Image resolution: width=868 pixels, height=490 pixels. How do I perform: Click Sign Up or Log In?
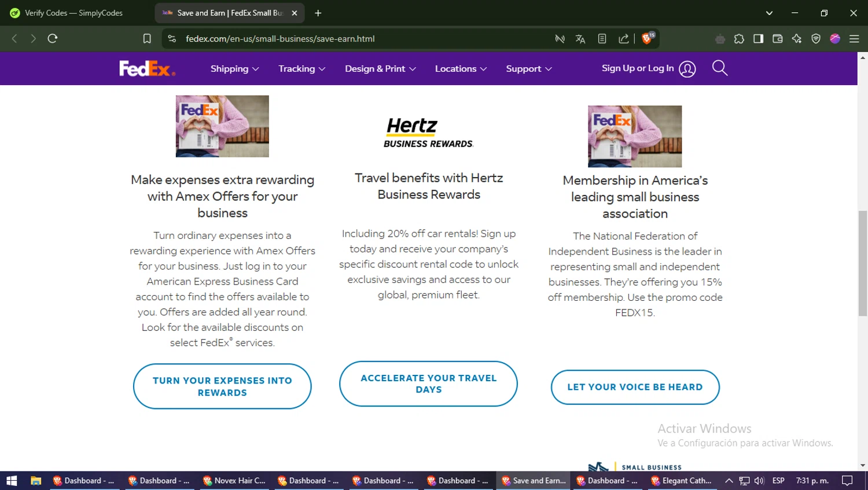(x=638, y=68)
